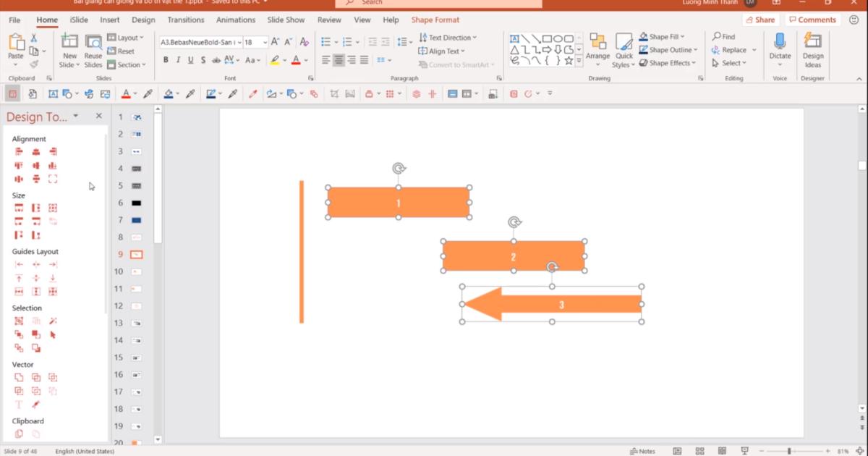The image size is (868, 456).
Task: Open Quick Styles gallery
Action: click(x=624, y=50)
